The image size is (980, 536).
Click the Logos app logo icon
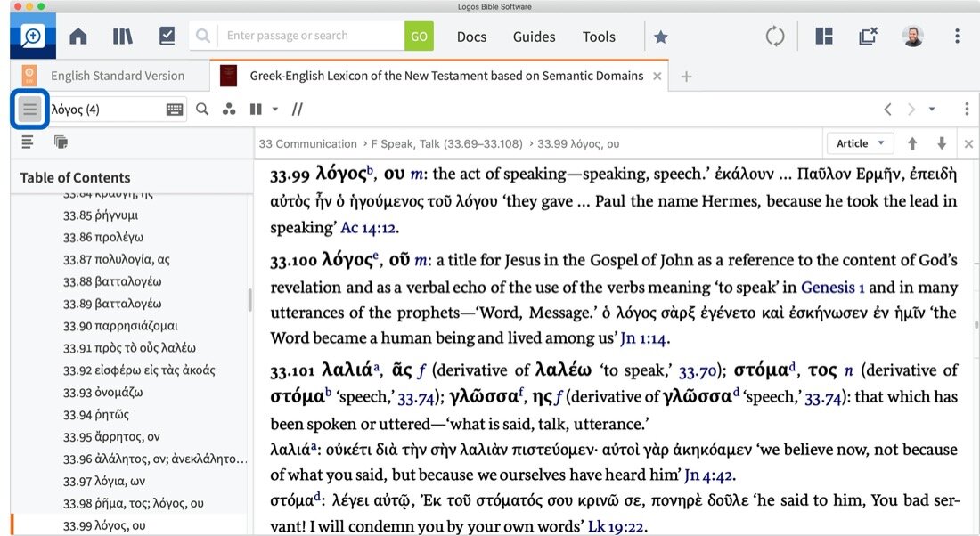[32, 37]
